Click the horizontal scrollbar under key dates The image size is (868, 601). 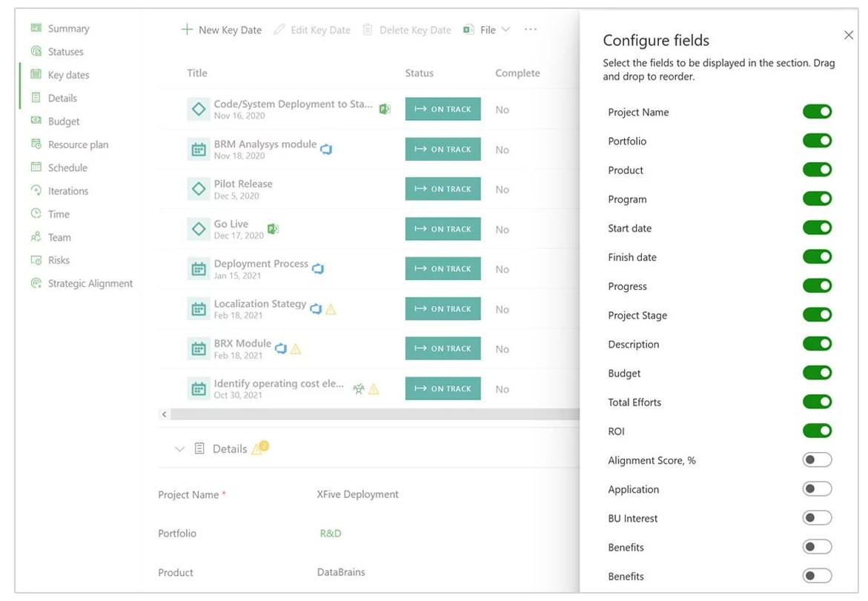coord(371,414)
